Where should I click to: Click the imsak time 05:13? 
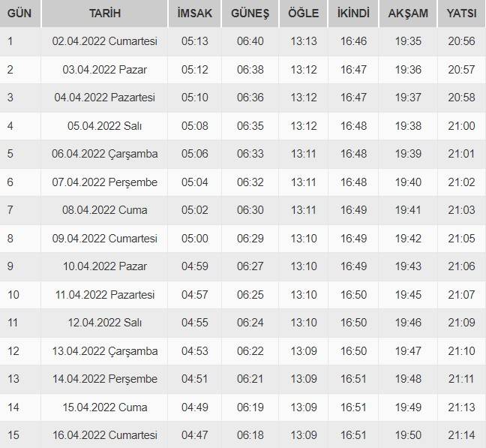tap(195, 41)
